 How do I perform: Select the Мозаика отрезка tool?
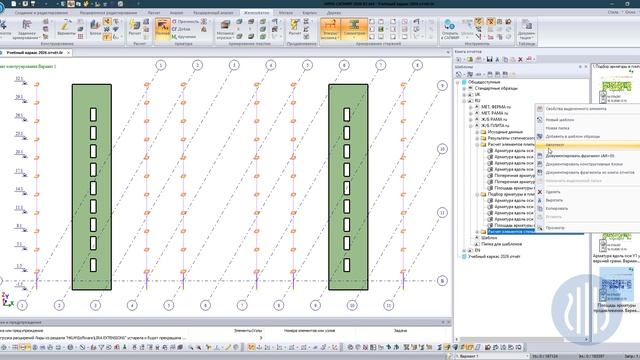click(224, 29)
